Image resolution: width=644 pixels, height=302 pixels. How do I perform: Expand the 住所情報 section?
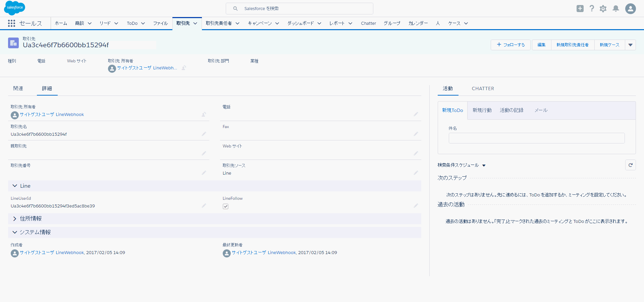click(x=15, y=219)
